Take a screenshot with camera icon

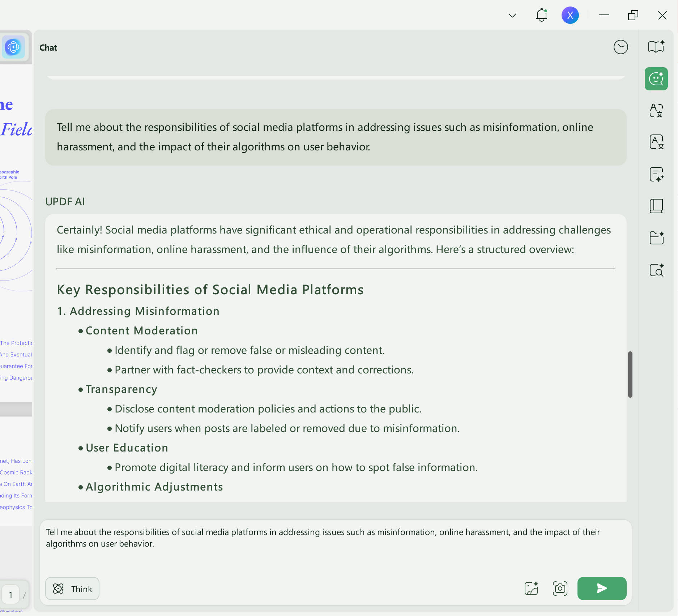pos(560,589)
